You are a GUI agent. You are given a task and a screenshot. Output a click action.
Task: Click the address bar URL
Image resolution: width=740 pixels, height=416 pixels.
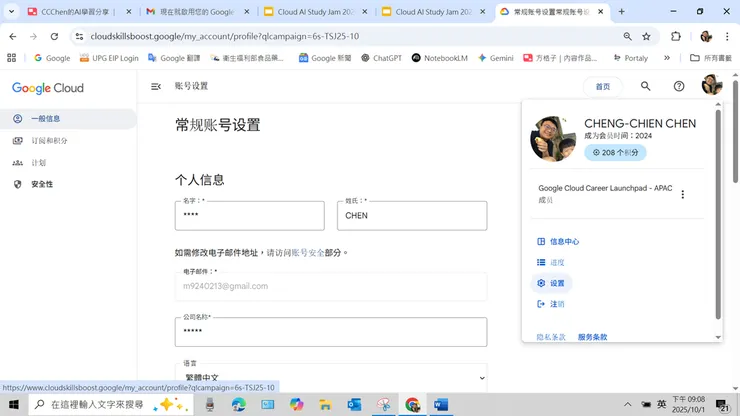pos(225,36)
